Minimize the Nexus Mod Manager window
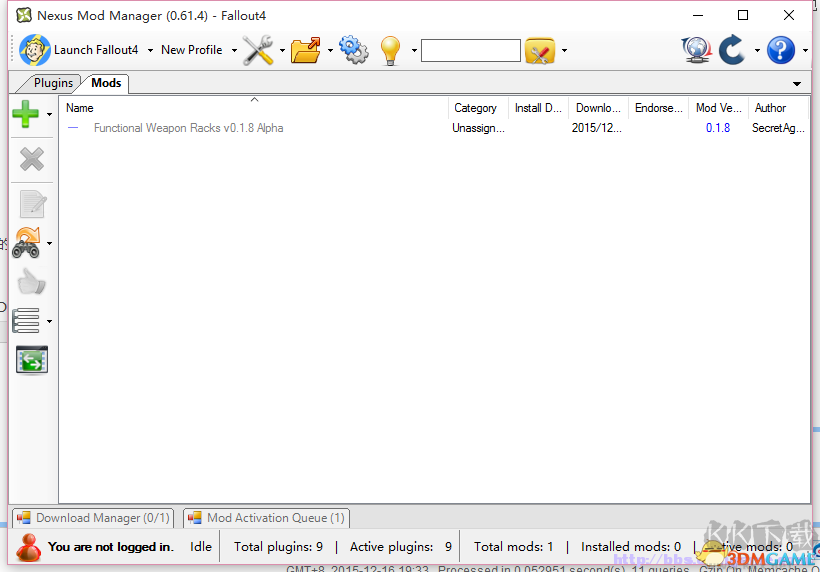 (698, 15)
